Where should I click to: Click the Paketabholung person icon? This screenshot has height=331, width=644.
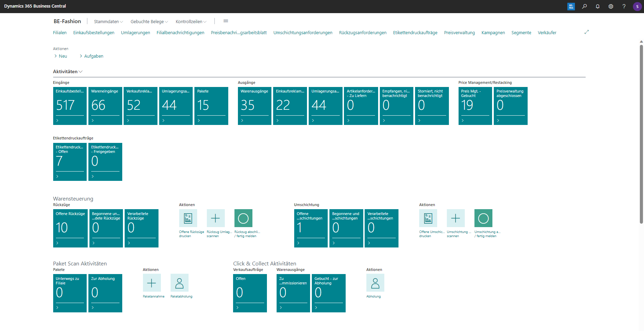pos(179,283)
